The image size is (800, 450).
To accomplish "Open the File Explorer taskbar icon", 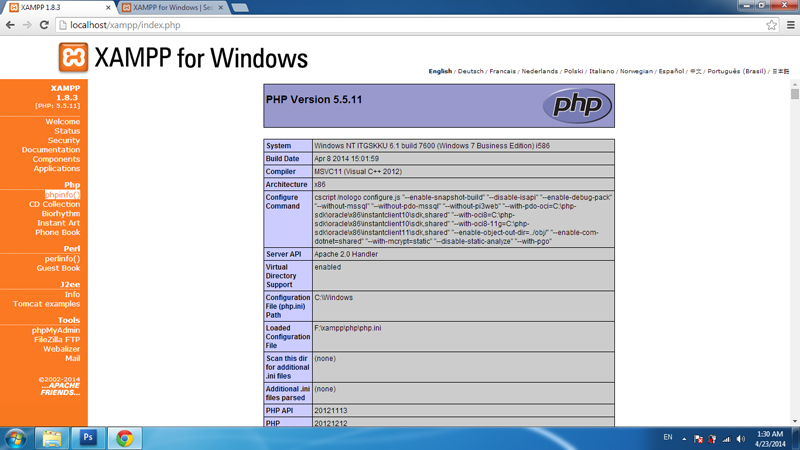I will click(52, 438).
